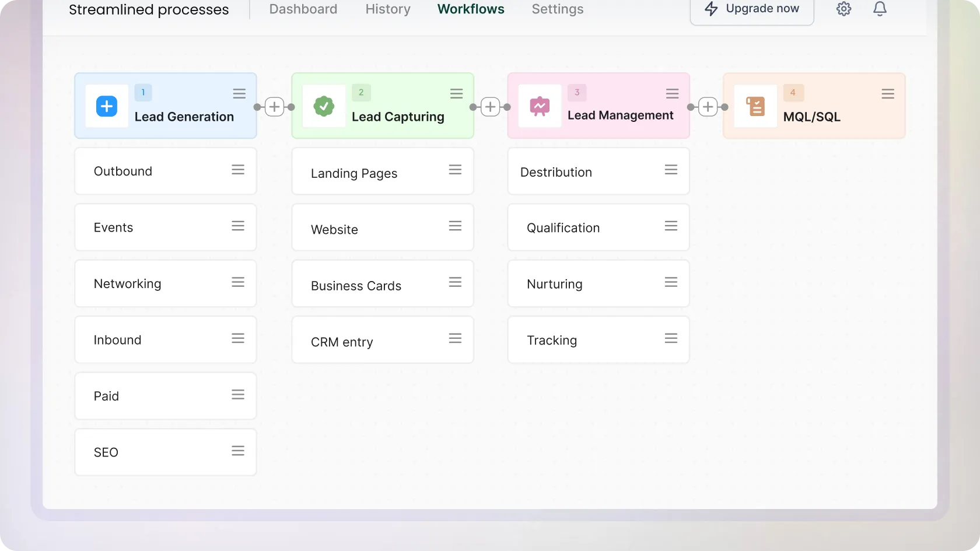Click the orange checklist MQL/SQL icon

coord(755,106)
